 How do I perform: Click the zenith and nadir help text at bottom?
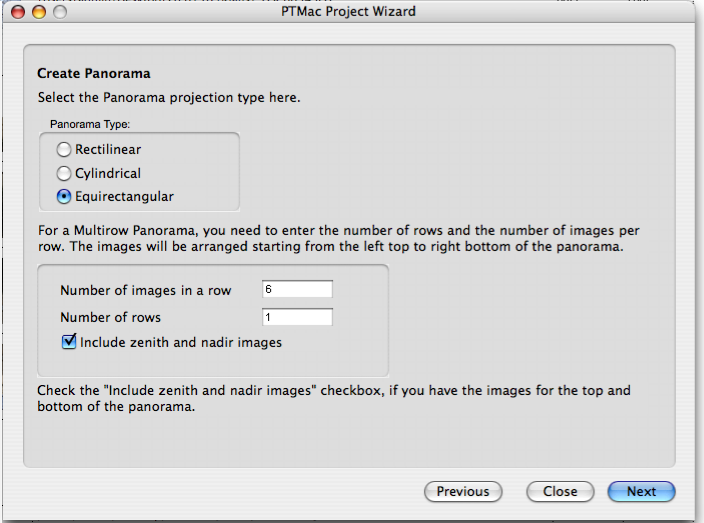pyautogui.click(x=334, y=399)
